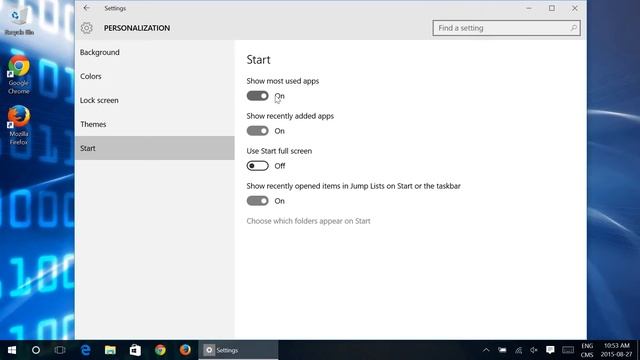Viewport: 640px width, 360px height.
Task: Close the Settings window
Action: [575, 8]
